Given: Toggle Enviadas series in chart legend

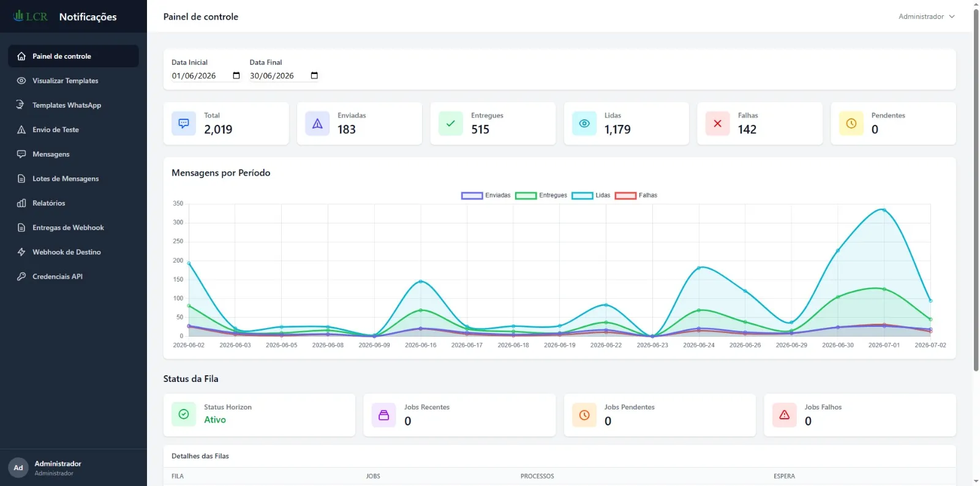Looking at the screenshot, I should pyautogui.click(x=486, y=196).
